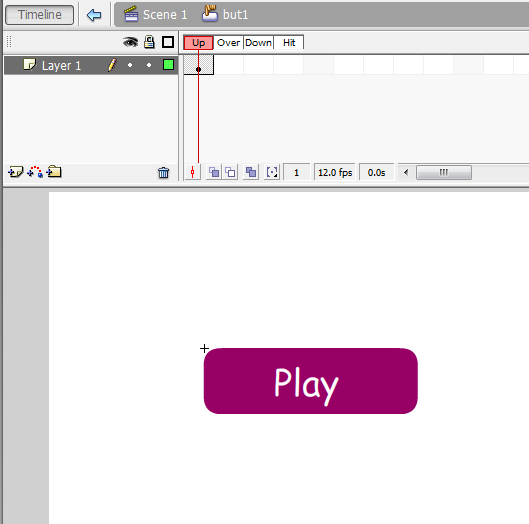Click the timeline scroll left arrow

click(x=406, y=172)
